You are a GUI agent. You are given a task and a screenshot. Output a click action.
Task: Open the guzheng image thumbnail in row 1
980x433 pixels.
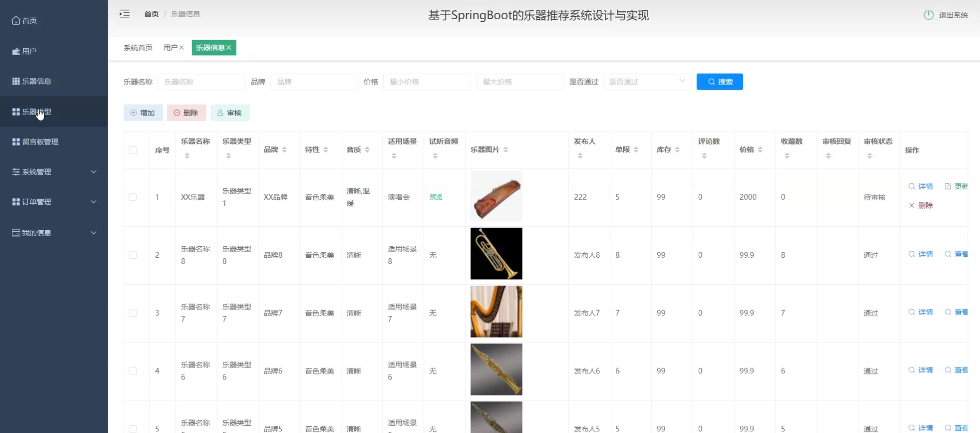click(496, 196)
